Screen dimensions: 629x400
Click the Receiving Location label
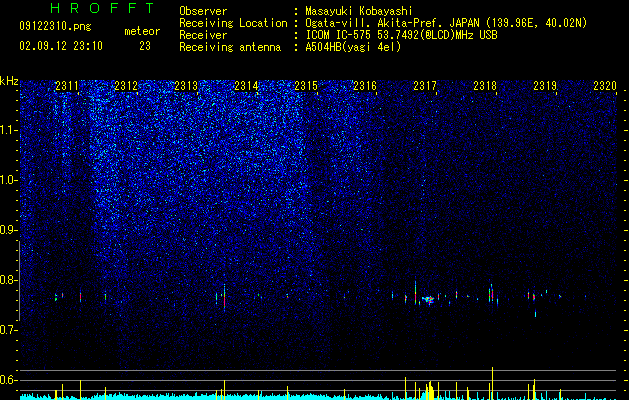tap(233, 23)
